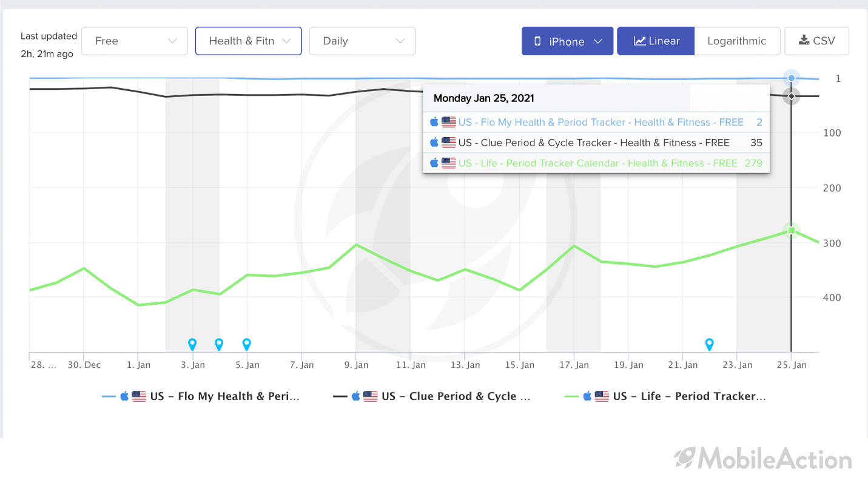Click the Apple icon in Flo tooltip row
Image resolution: width=868 pixels, height=499 pixels.
pyautogui.click(x=434, y=122)
